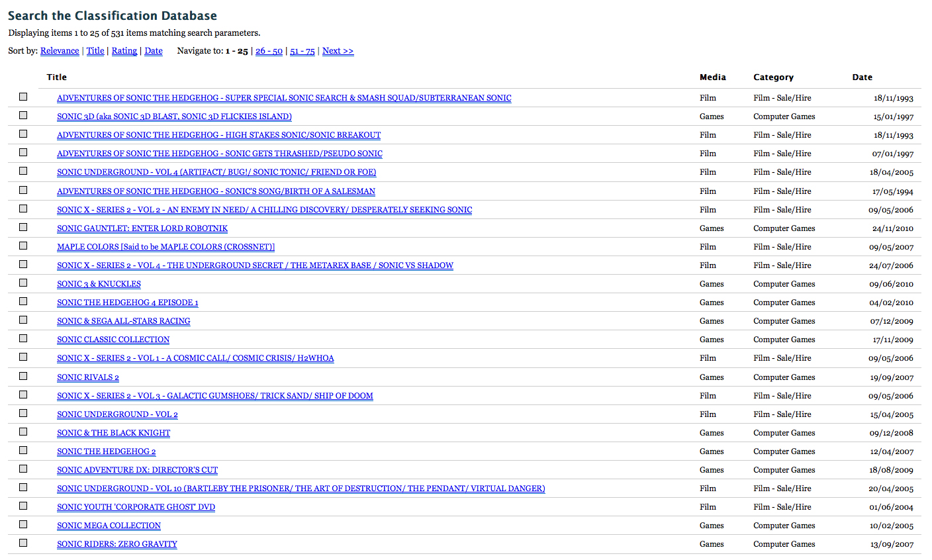Image resolution: width=932 pixels, height=560 pixels.
Task: Select checkbox for Sonic Riders: Zero Gravity
Action: tap(23, 543)
